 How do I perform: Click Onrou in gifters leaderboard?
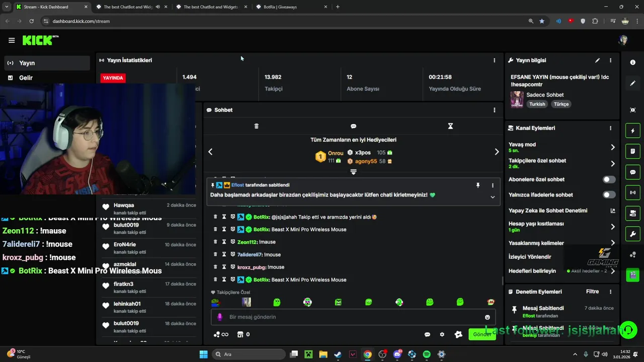click(x=336, y=153)
